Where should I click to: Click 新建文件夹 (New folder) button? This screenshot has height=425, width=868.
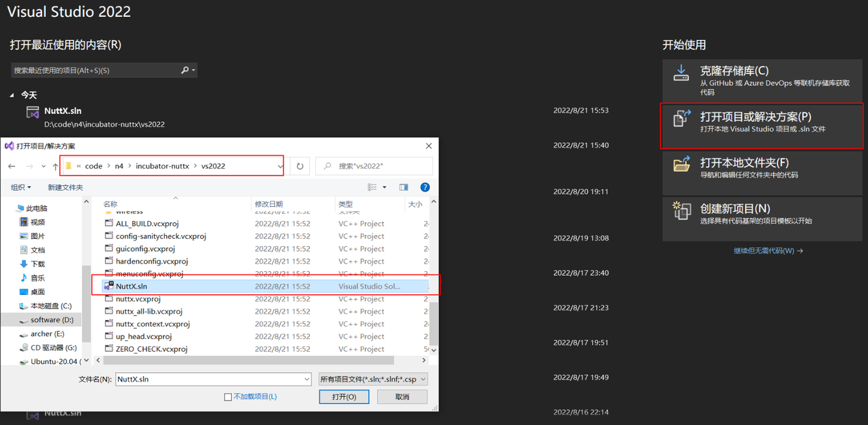(x=65, y=187)
